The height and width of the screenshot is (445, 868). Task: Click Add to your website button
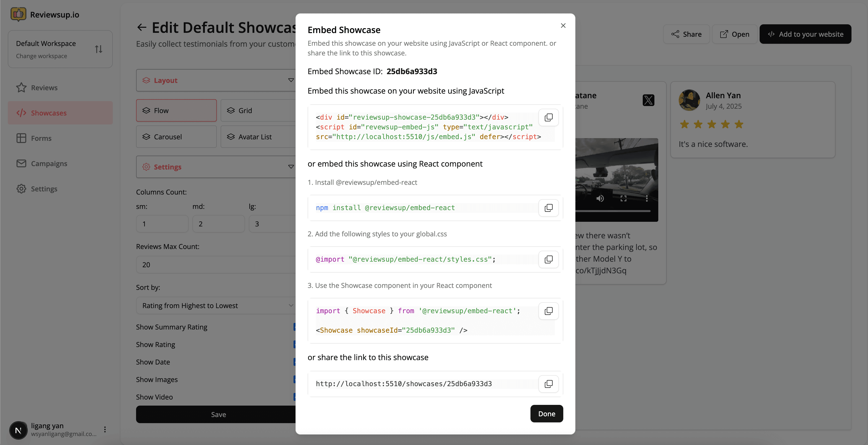tap(805, 34)
